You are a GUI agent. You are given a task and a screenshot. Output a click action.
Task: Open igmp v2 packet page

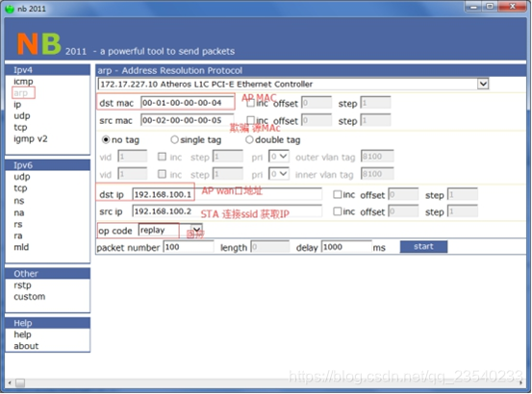pyautogui.click(x=30, y=139)
